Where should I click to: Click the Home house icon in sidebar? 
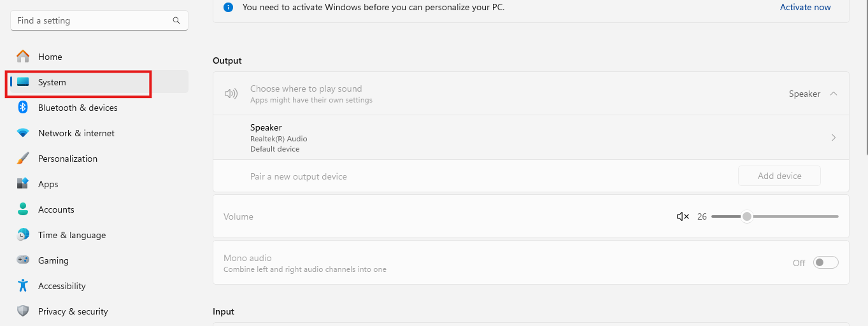click(23, 57)
